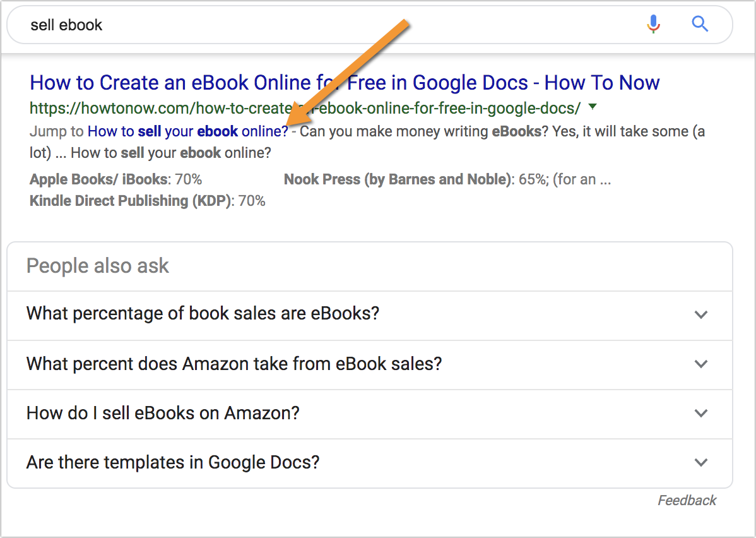
Task: Expand chevron for "How do I sell eBooks on Amazon?"
Action: [700, 413]
